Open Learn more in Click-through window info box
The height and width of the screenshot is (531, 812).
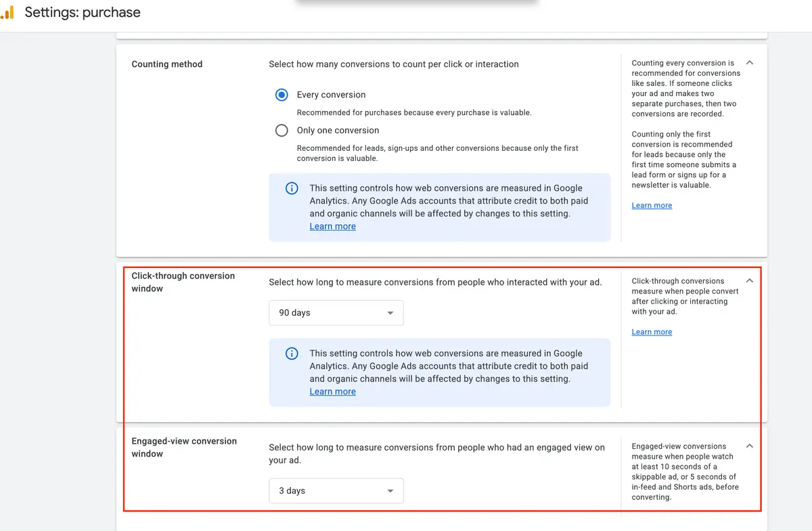point(332,392)
